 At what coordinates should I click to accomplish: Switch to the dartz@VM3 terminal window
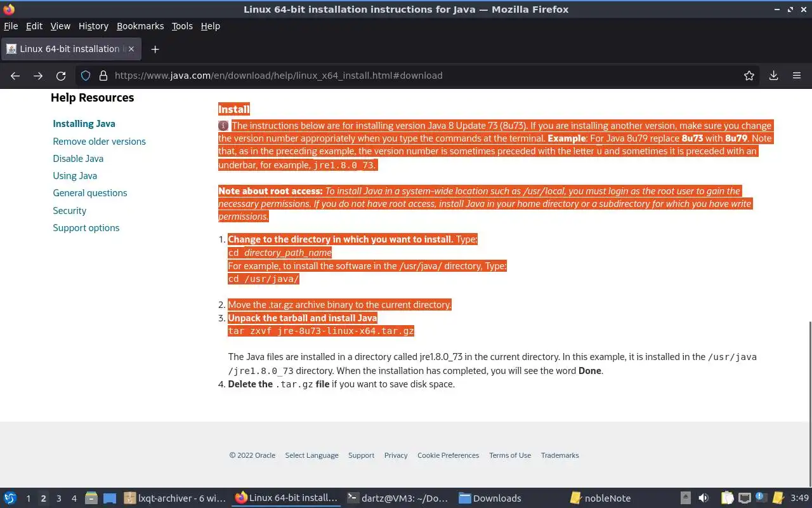(398, 498)
